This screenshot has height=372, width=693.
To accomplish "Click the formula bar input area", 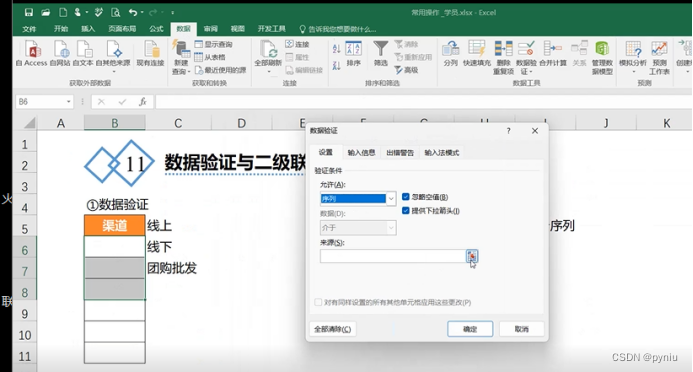I will [423, 102].
